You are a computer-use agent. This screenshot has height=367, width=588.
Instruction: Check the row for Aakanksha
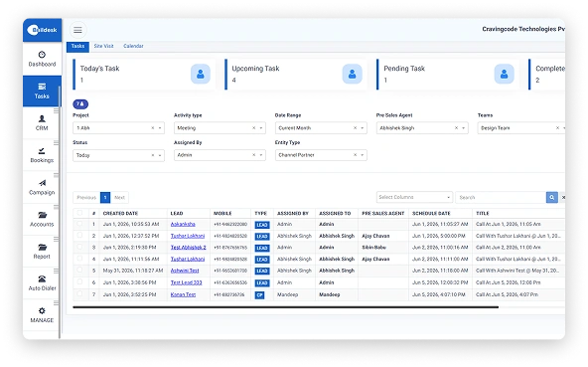point(79,224)
